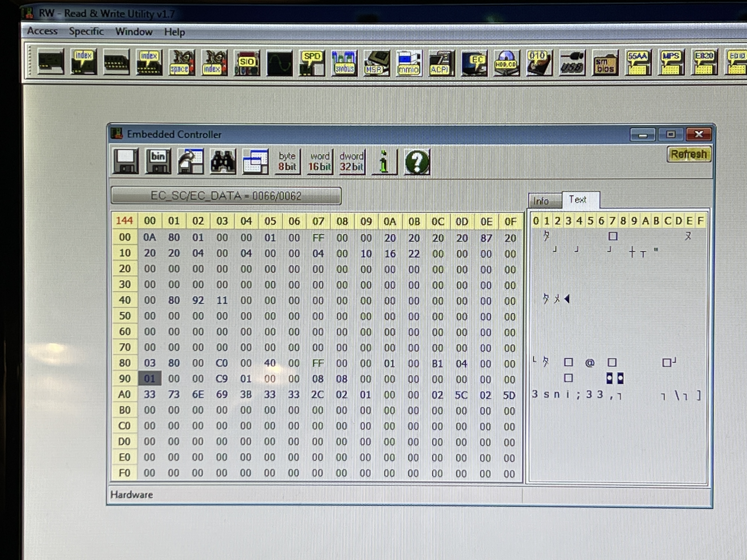747x560 pixels.
Task: Open the Access menu
Action: pyautogui.click(x=42, y=31)
